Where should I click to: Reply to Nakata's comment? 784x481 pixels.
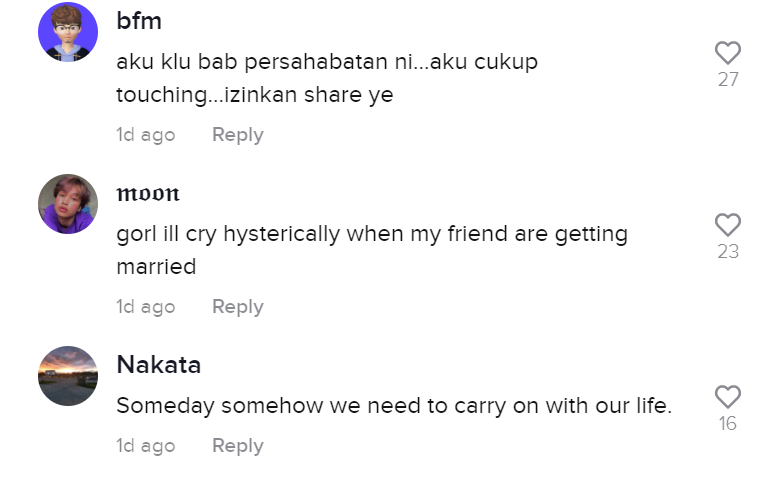[x=237, y=446]
